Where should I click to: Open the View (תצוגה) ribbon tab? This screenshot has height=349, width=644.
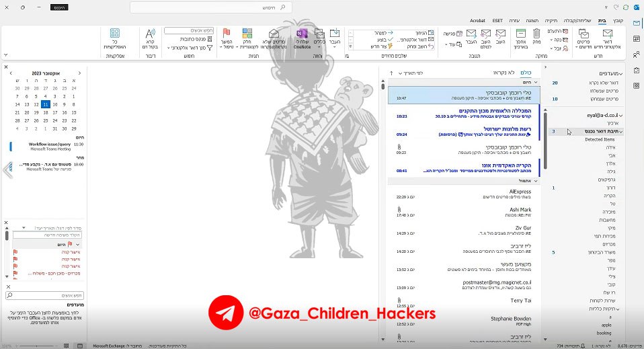532,21
